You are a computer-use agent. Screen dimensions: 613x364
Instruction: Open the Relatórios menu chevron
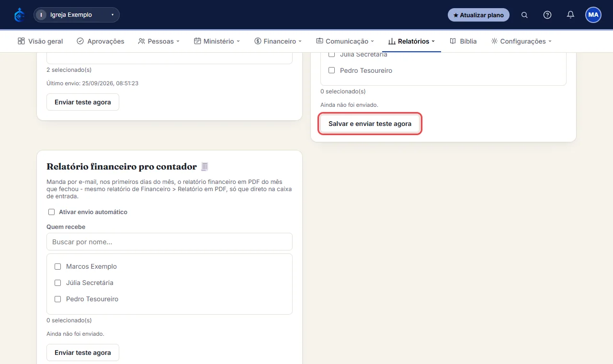[x=433, y=41]
